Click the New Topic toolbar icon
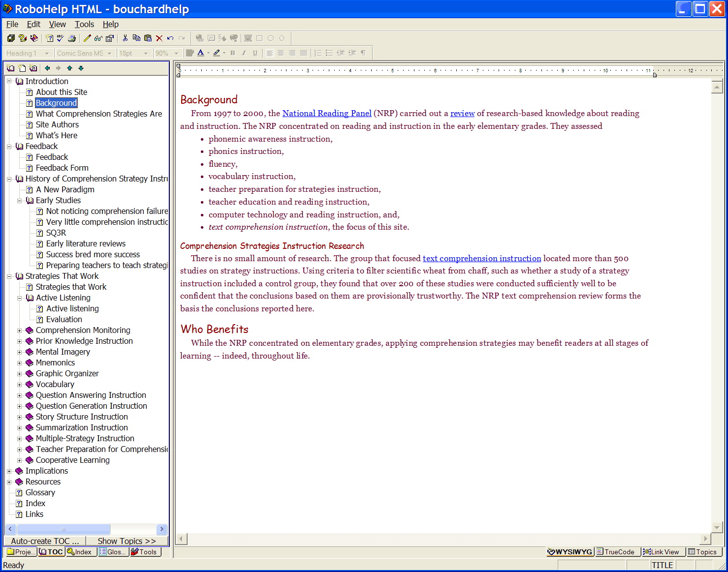The image size is (728, 572). pyautogui.click(x=49, y=38)
